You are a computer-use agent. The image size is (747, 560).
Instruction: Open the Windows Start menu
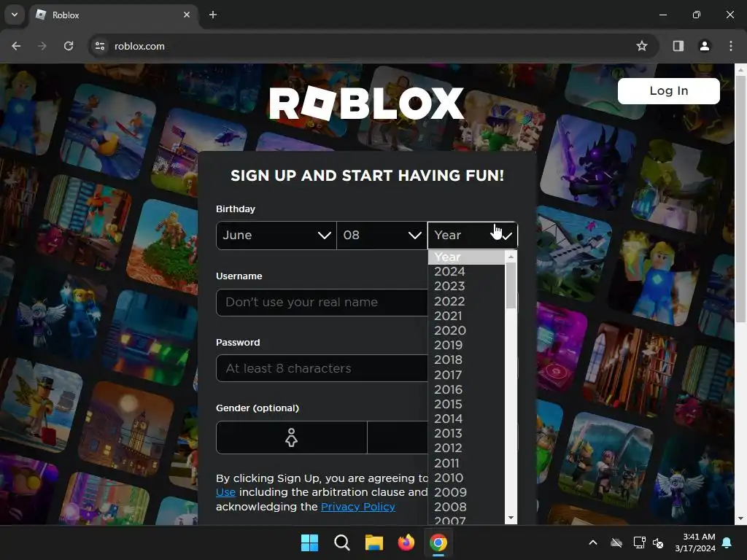(x=309, y=542)
